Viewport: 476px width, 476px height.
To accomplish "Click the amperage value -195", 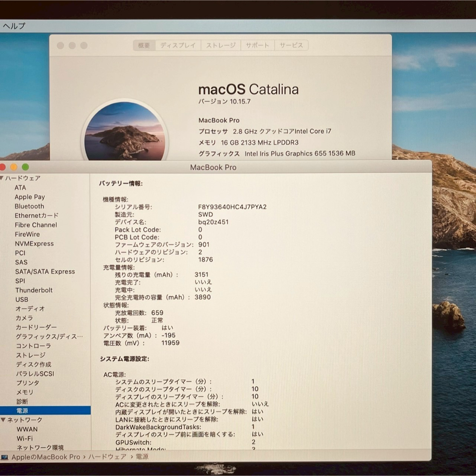I will point(168,335).
